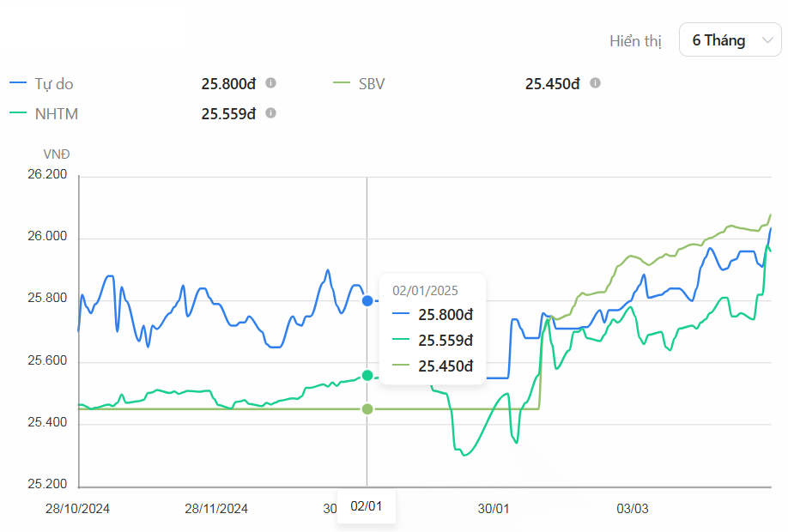Viewport: 788px width, 532px height.
Task: Click the info icon beside Tự do rate
Action: 270,83
